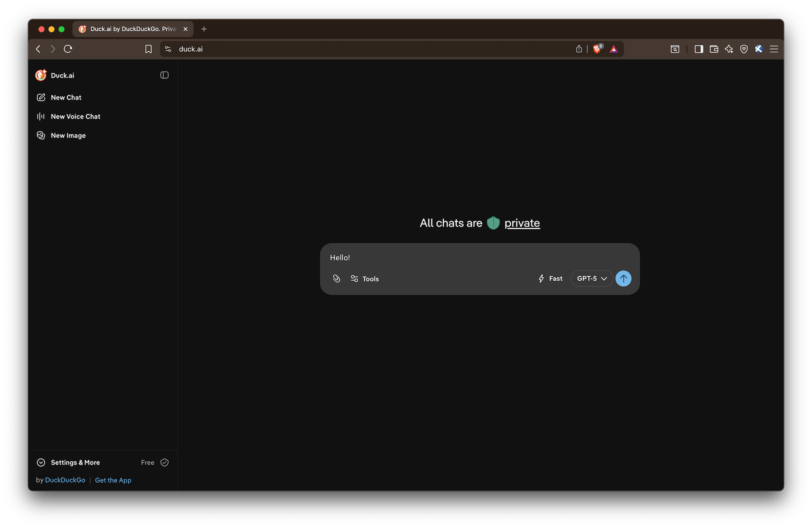The height and width of the screenshot is (528, 812).
Task: Reload the current page
Action: click(x=68, y=49)
